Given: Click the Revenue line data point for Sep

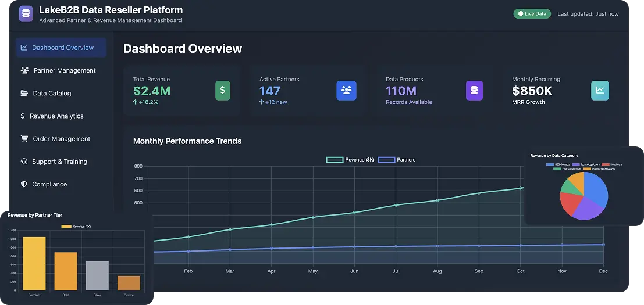Looking at the screenshot, I should pos(478,193).
